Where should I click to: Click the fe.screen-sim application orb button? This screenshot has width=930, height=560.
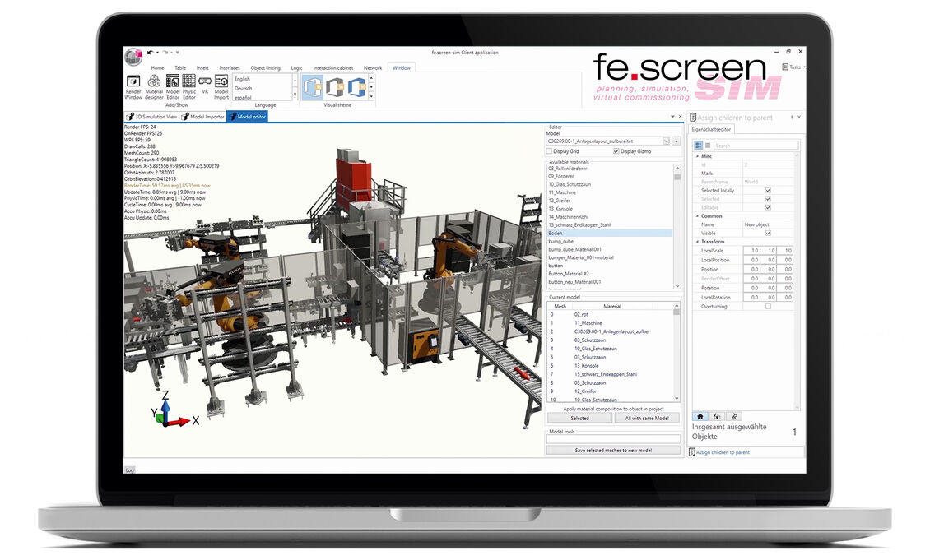tap(133, 57)
